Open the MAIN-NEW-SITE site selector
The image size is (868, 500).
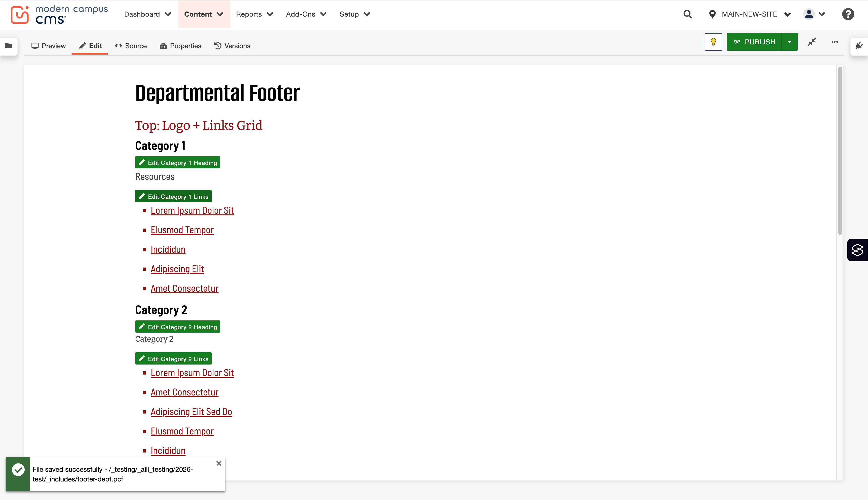tap(750, 14)
